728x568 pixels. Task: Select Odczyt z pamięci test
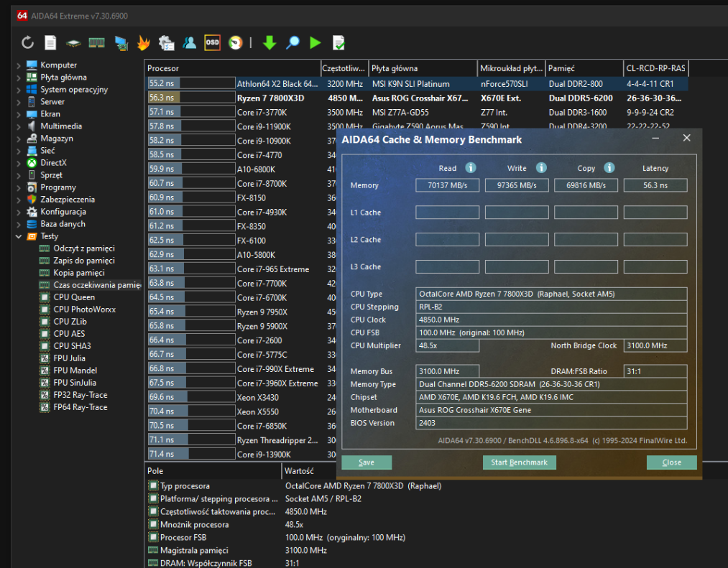(x=84, y=248)
